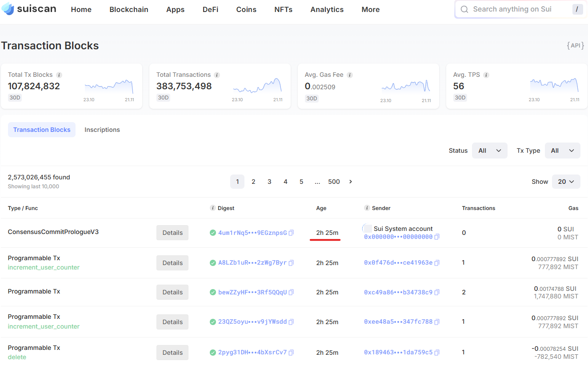Click the info icon beside Digest header
The width and height of the screenshot is (588, 365).
pyautogui.click(x=212, y=208)
